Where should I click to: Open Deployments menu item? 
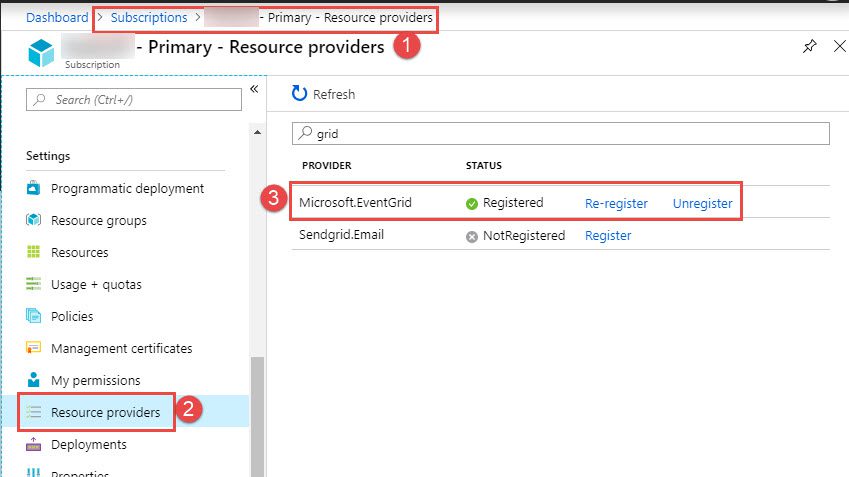[x=89, y=445]
